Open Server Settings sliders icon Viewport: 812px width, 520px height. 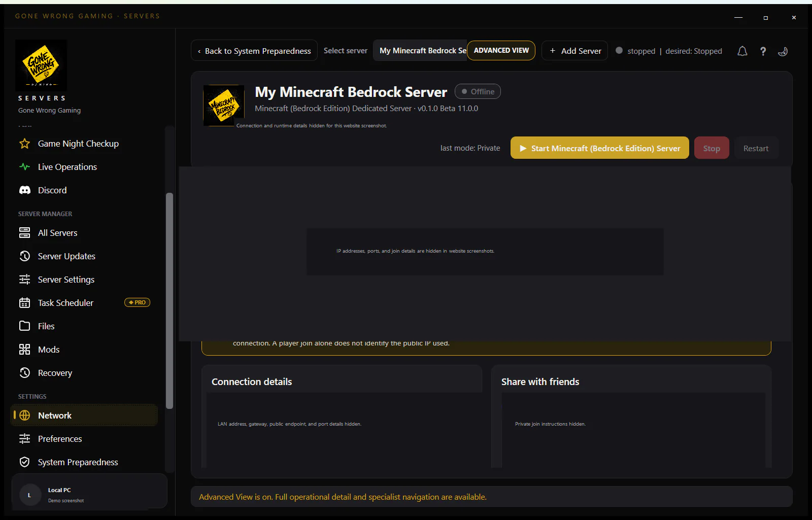(x=24, y=280)
